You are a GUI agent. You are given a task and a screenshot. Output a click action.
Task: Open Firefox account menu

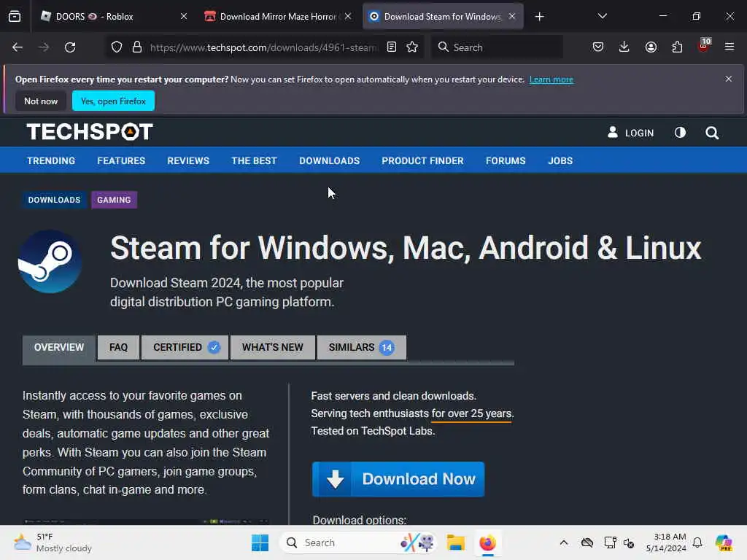pyautogui.click(x=651, y=47)
